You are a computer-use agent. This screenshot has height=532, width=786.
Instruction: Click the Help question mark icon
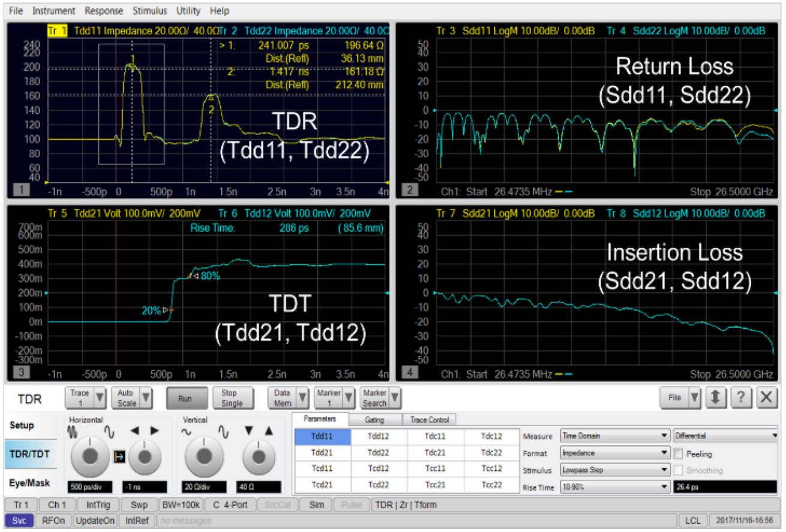(x=742, y=396)
